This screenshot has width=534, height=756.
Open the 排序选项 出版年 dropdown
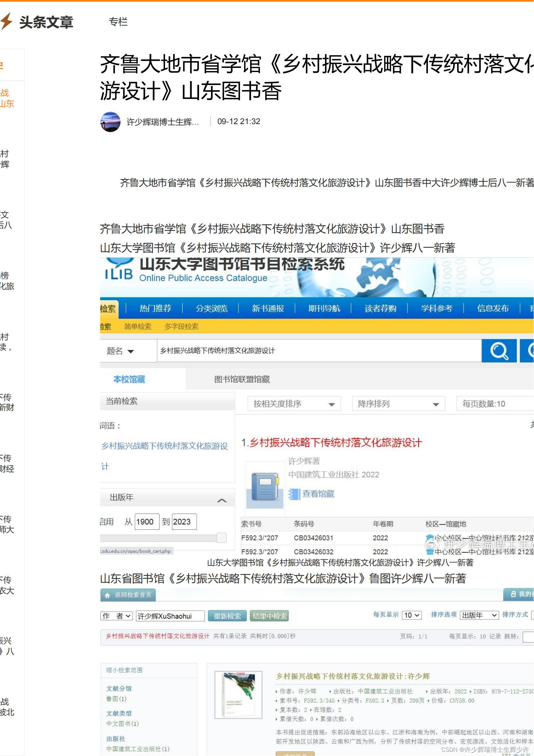tap(479, 615)
